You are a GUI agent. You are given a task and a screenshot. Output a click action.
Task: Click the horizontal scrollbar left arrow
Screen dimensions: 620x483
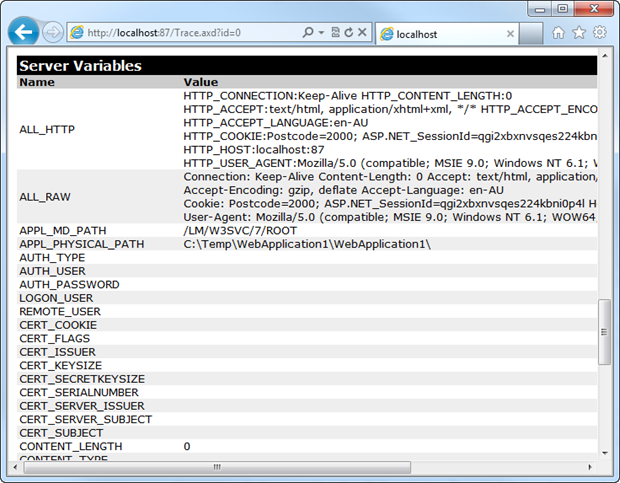coord(15,467)
